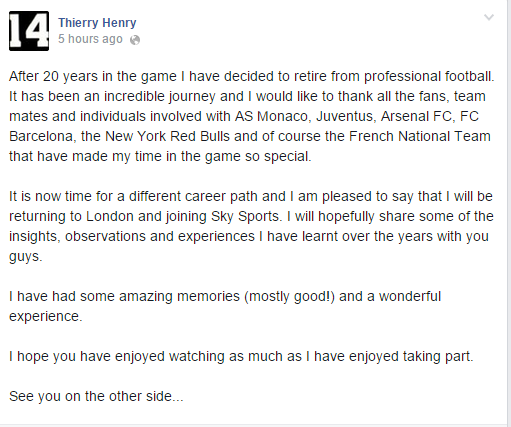Click the 'After 20 years in the game' sentence
The width and height of the screenshot is (511, 427).
pyautogui.click(x=252, y=76)
